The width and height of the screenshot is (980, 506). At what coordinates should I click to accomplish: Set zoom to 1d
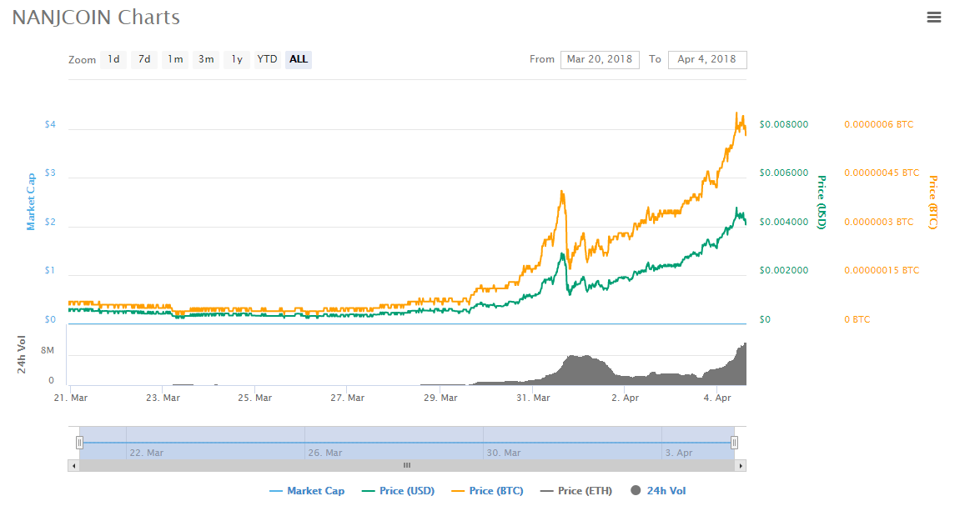point(113,59)
